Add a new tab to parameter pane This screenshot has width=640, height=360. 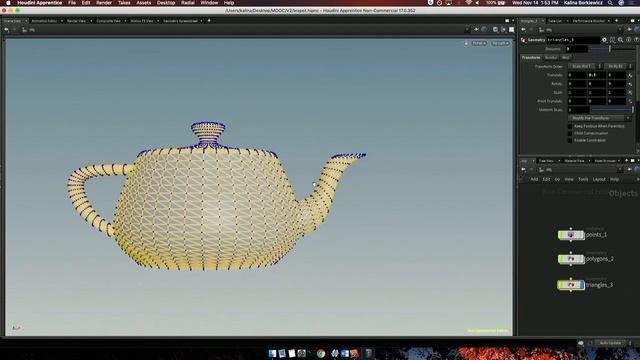tap(616, 20)
